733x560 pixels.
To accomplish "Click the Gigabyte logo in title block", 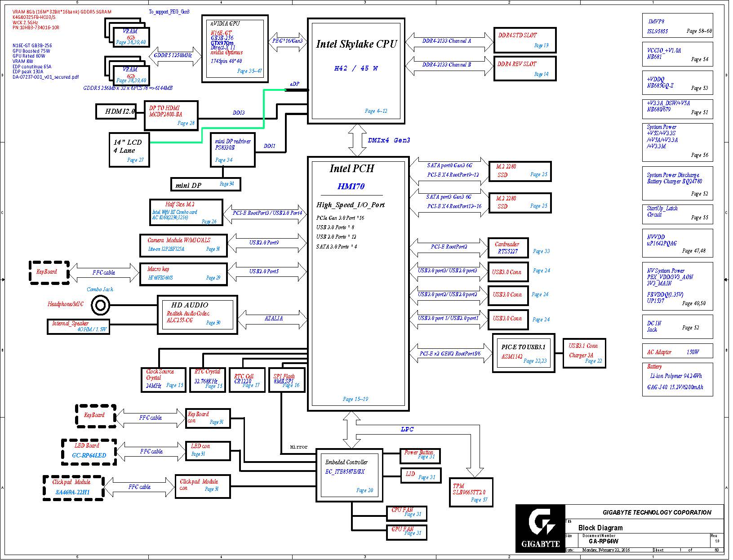I will [x=540, y=528].
